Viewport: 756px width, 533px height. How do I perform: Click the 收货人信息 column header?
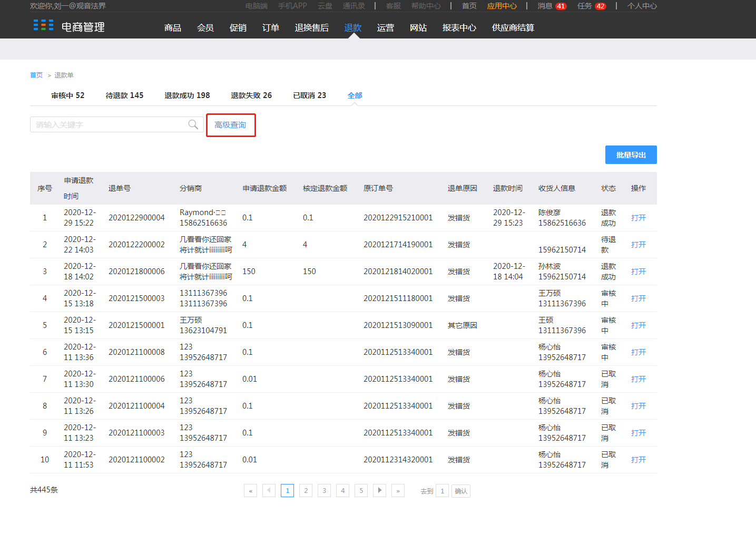557,188
